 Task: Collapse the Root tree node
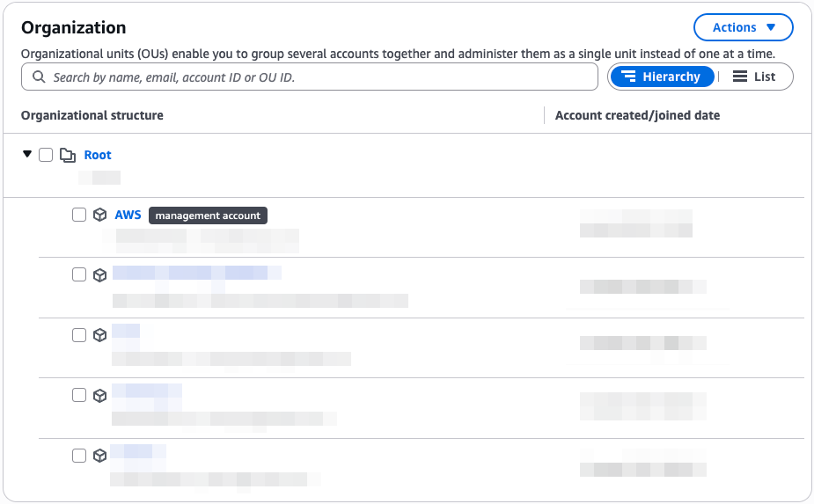tap(27, 154)
